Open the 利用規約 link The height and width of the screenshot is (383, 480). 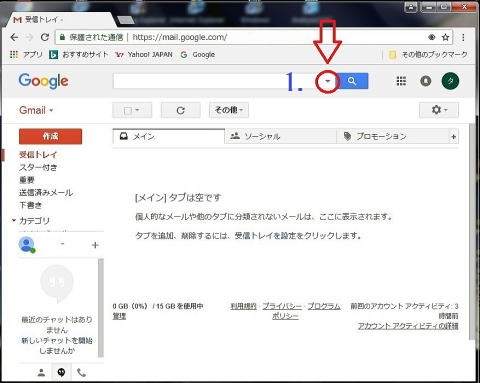pos(244,306)
